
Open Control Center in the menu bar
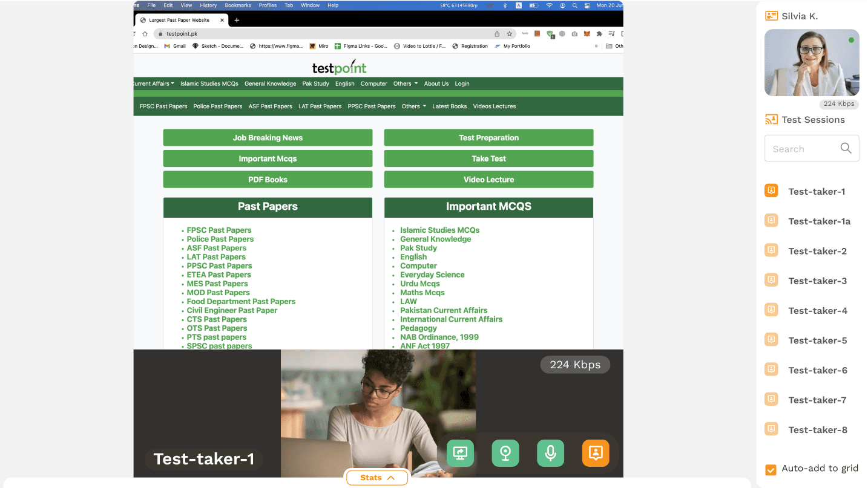pos(587,5)
